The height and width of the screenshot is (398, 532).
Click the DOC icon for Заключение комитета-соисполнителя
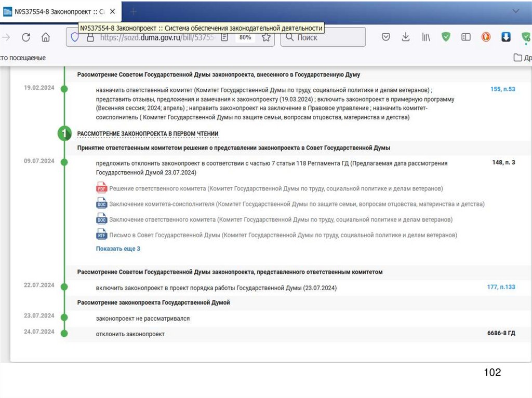101,203
